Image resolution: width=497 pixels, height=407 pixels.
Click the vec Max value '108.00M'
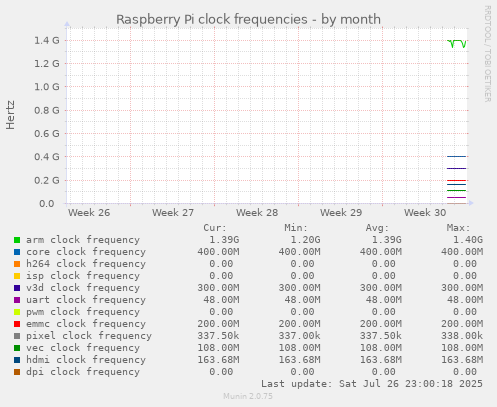pos(462,348)
